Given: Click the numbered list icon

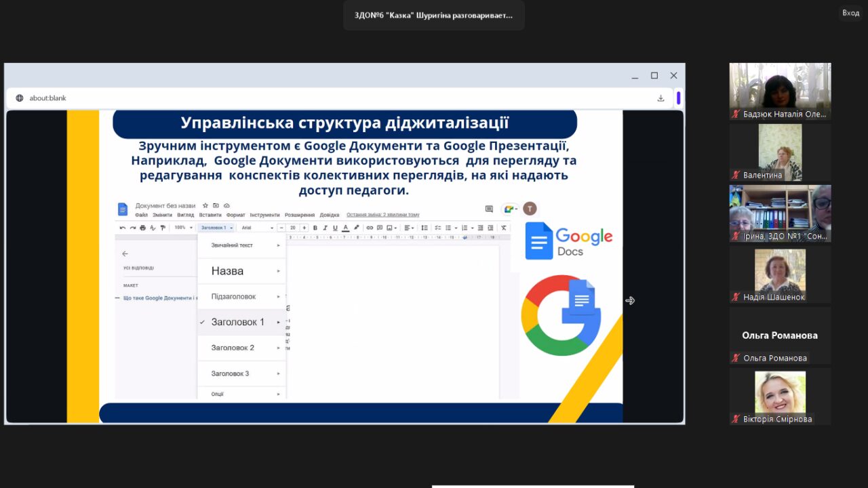Looking at the screenshot, I should point(465,228).
